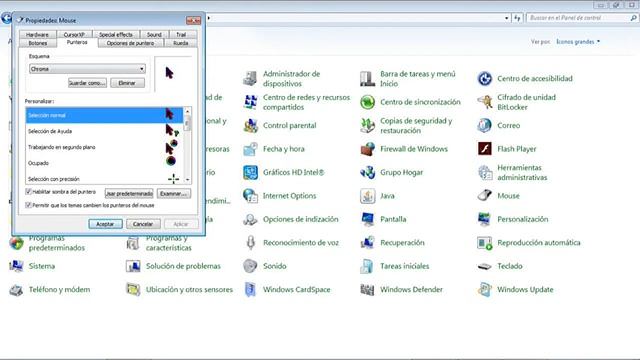Open Solución de problemas icon

(133, 266)
